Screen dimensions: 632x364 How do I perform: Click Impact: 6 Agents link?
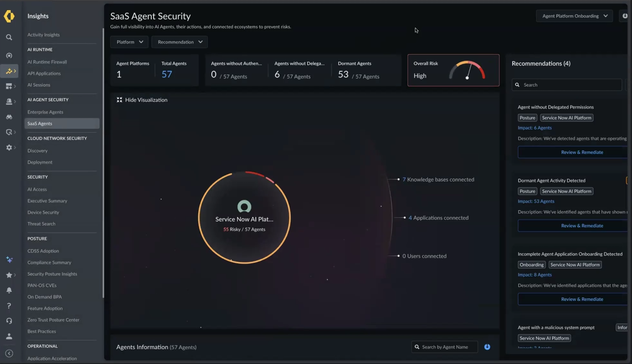[x=535, y=128]
